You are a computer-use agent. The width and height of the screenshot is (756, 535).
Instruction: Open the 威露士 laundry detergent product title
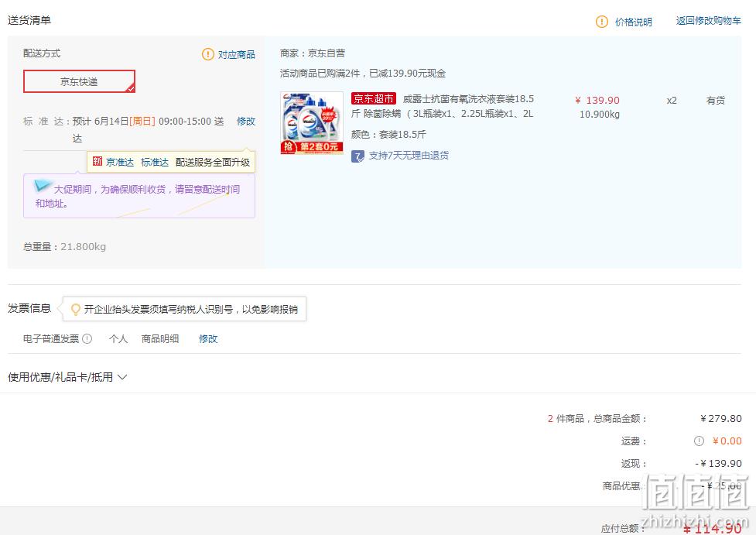pos(443,106)
